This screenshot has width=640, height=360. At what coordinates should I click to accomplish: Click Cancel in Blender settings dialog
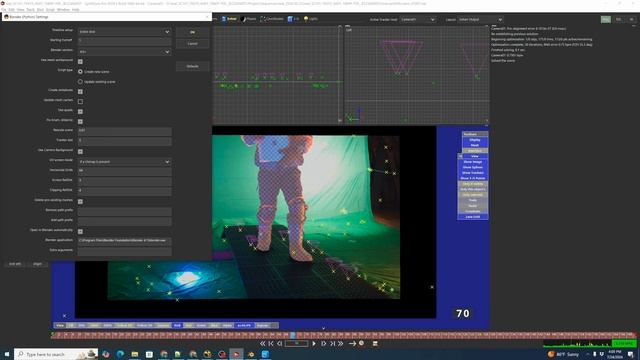coord(193,43)
